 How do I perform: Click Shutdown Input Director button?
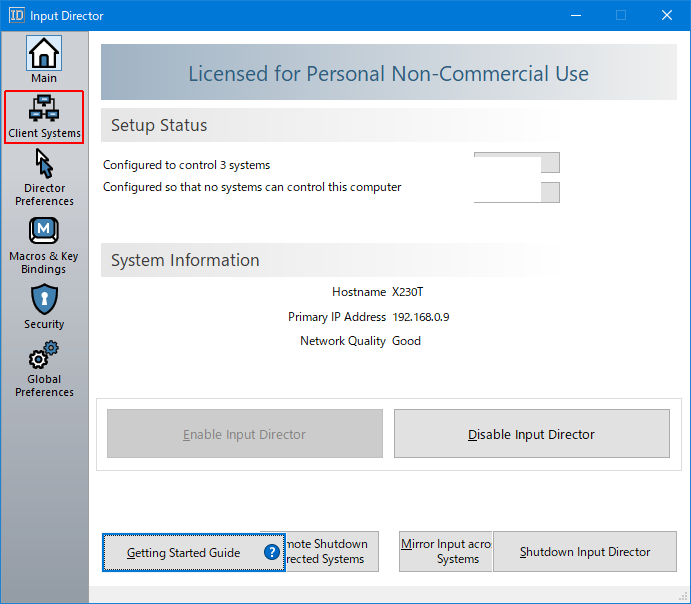[x=585, y=552]
